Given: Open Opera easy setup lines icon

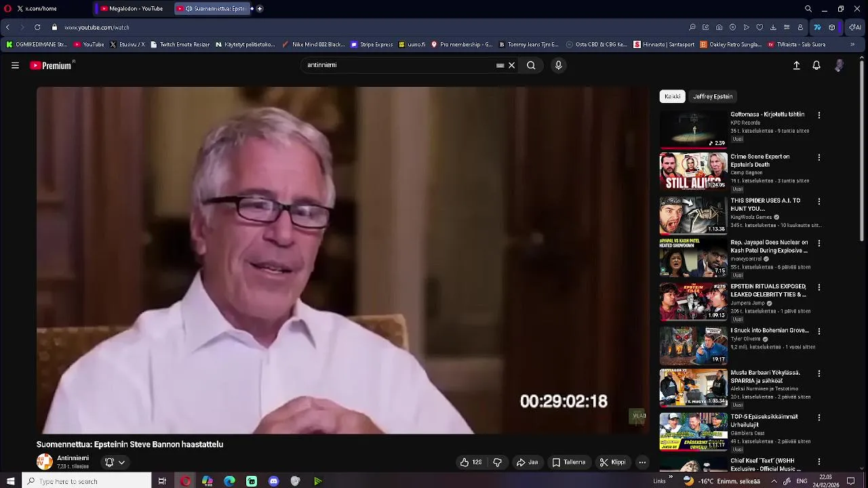Looking at the screenshot, I should pos(787,27).
